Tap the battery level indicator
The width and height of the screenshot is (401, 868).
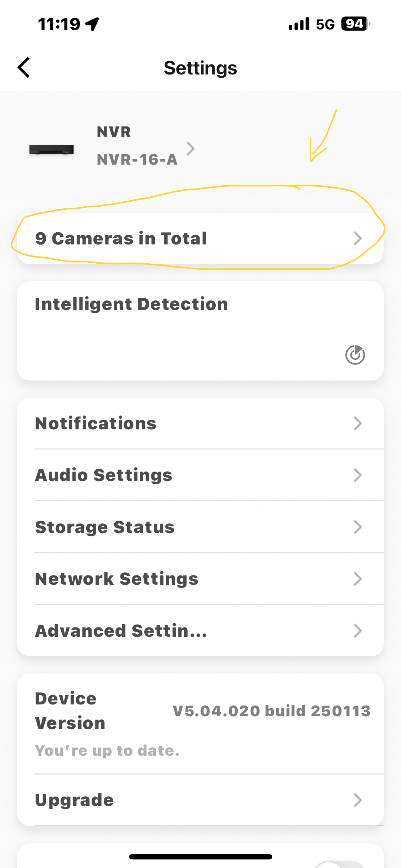click(x=355, y=24)
